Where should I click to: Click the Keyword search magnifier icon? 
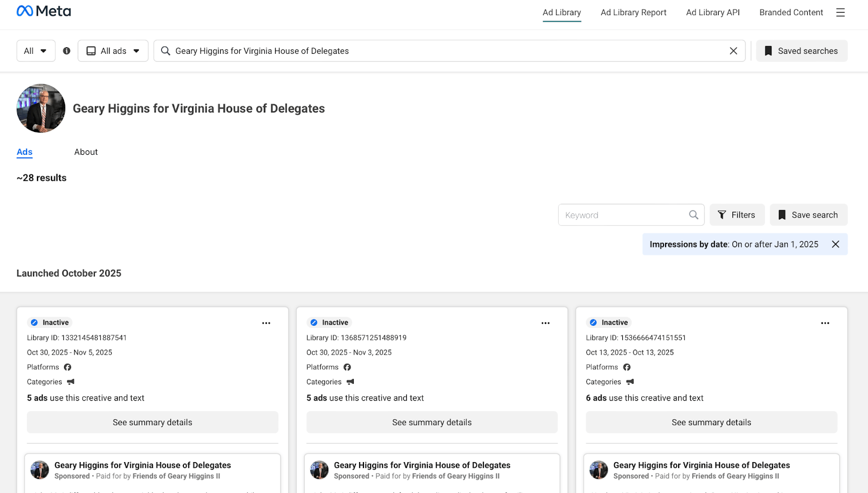pyautogui.click(x=693, y=215)
